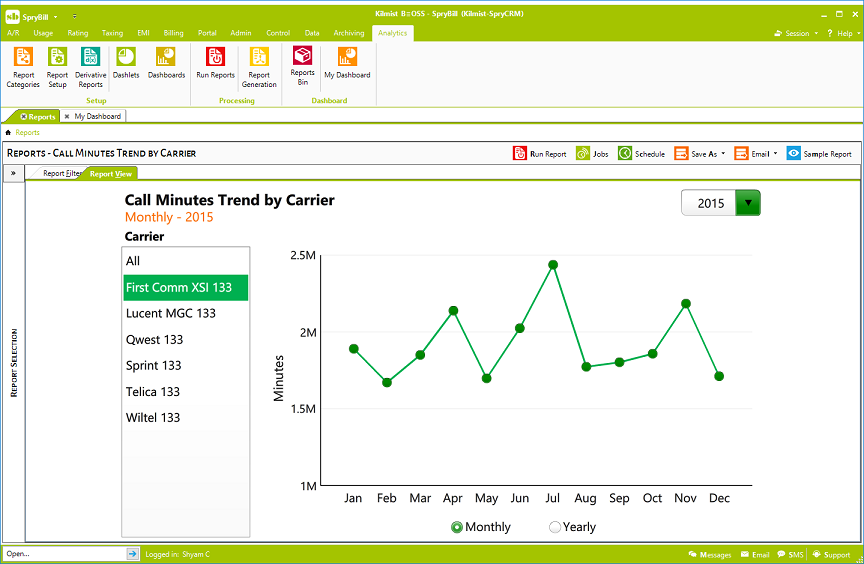This screenshot has height=564, width=864.
Task: Click the Sample Report button
Action: pos(819,154)
